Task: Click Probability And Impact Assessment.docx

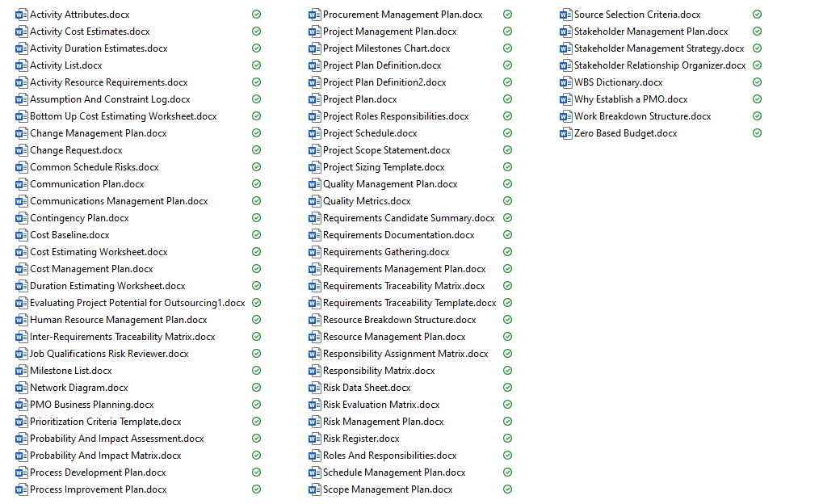Action: (x=116, y=439)
